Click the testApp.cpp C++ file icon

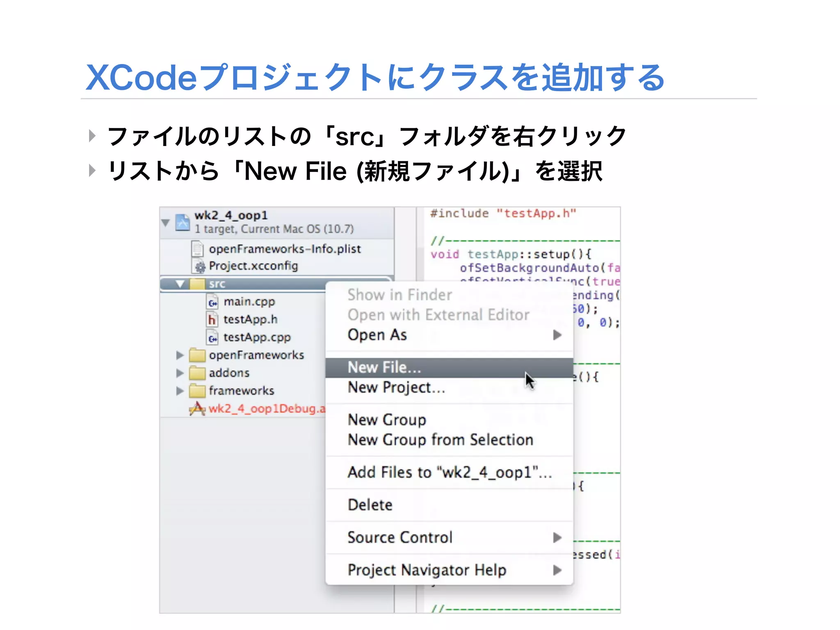click(x=212, y=338)
